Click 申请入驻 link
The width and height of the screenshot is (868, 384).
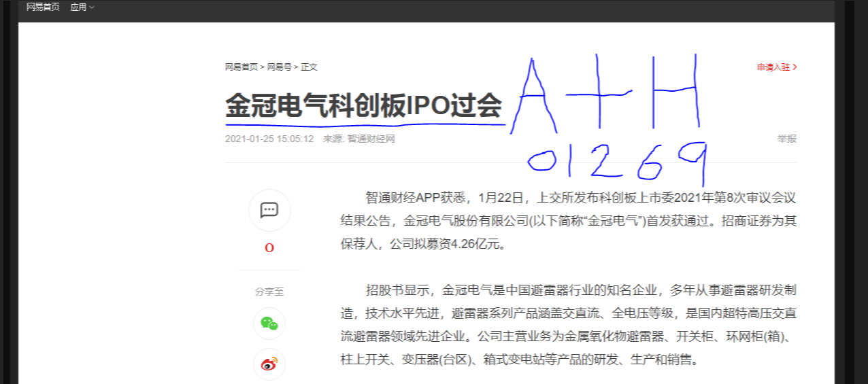tap(777, 67)
